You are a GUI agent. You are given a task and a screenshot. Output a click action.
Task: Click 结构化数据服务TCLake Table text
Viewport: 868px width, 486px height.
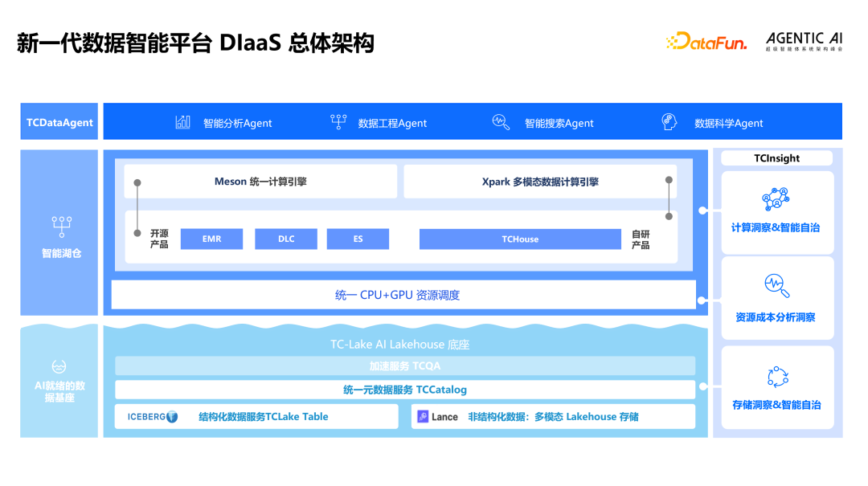[264, 417]
